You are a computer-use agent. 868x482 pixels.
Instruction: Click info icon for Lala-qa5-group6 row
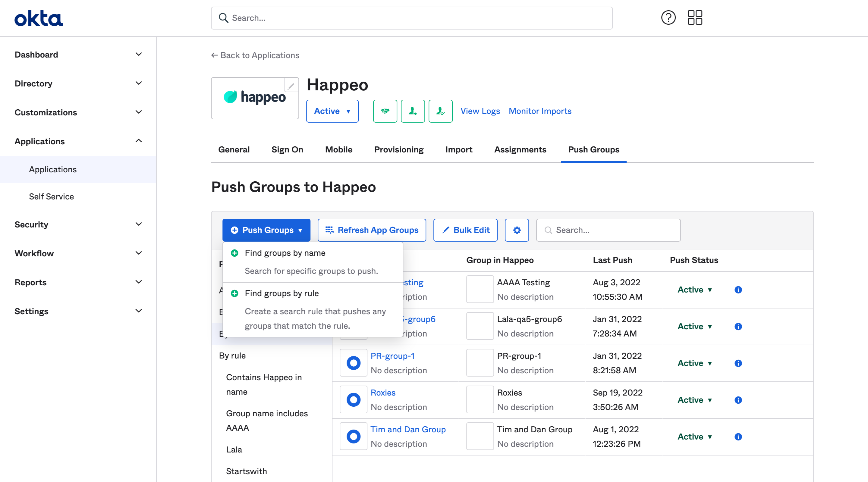pyautogui.click(x=738, y=326)
